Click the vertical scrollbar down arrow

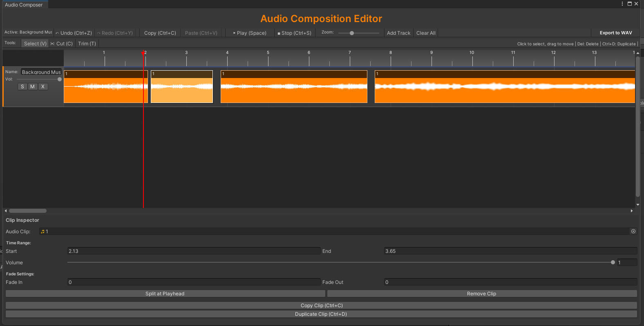[x=637, y=205]
